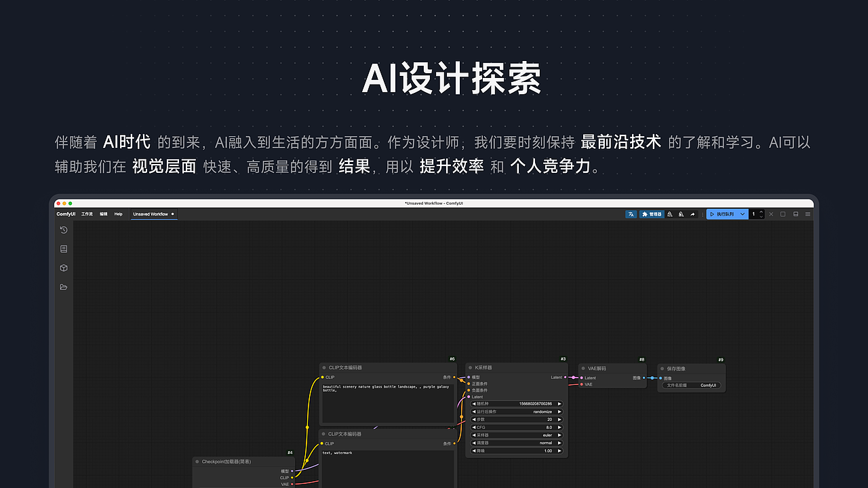The width and height of the screenshot is (868, 488).
Task: Collapse the Checkpoint加载器 node dot
Action: click(197, 462)
